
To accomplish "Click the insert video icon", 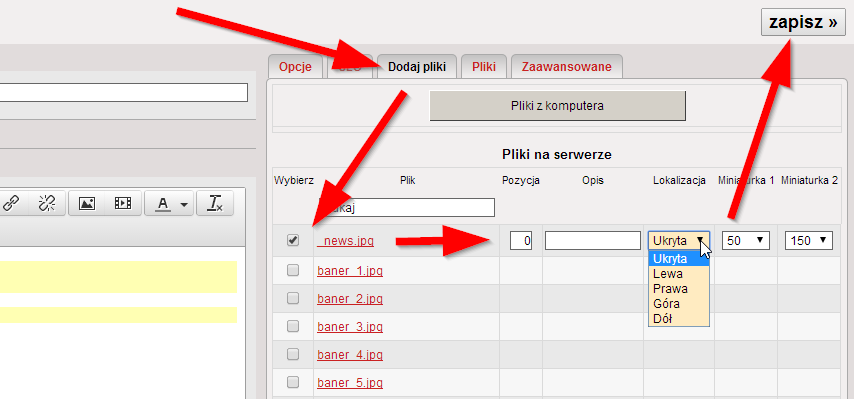I will point(123,204).
